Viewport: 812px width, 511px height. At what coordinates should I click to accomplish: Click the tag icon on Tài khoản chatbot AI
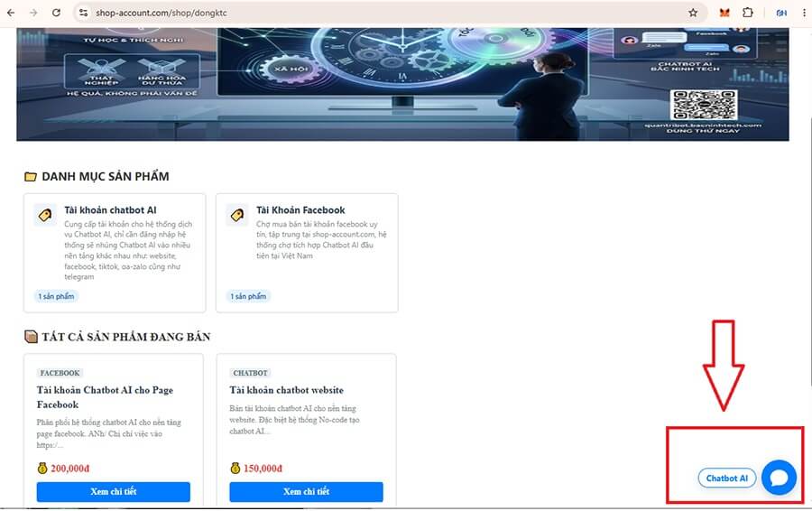point(45,215)
